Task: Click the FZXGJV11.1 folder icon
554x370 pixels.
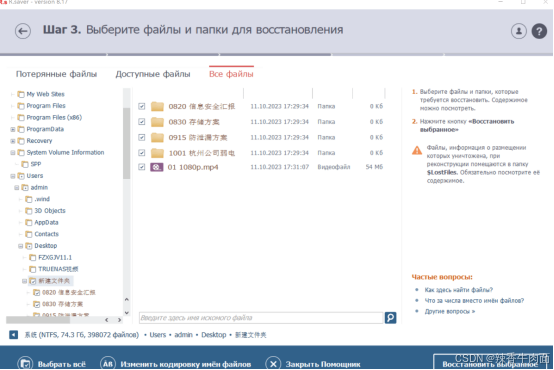Action: 33,258
